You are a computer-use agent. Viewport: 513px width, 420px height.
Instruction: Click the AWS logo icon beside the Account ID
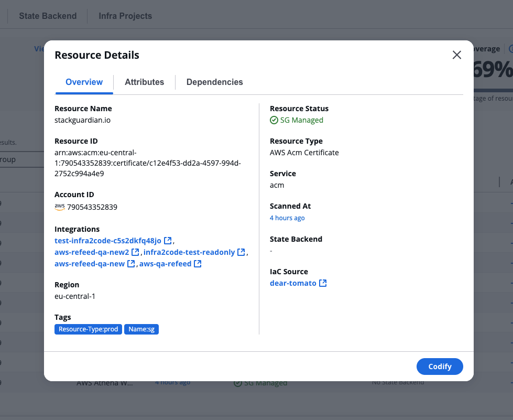pos(59,207)
